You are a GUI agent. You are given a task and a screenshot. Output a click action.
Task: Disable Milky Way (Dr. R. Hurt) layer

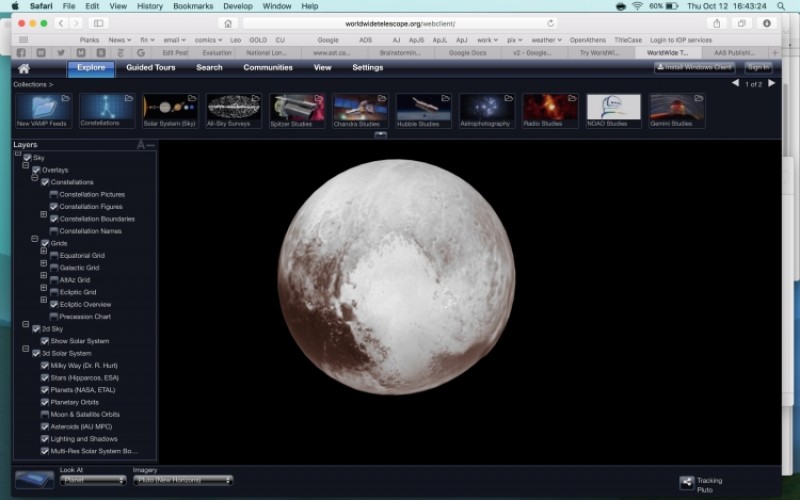click(45, 365)
